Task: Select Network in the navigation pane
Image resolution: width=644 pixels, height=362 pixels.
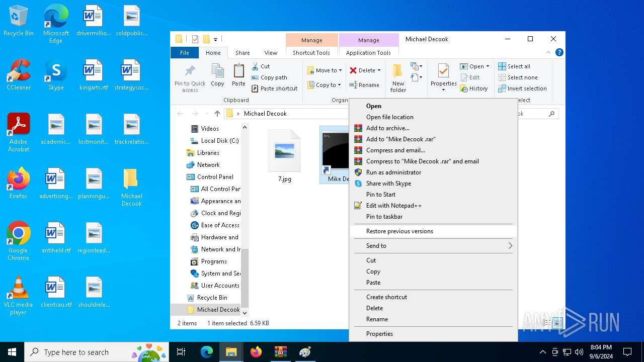Action: [208, 165]
